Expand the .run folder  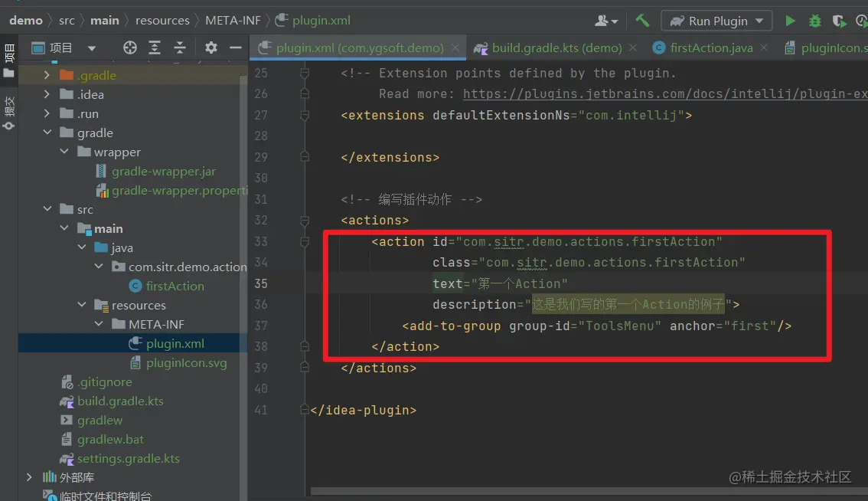coord(47,113)
